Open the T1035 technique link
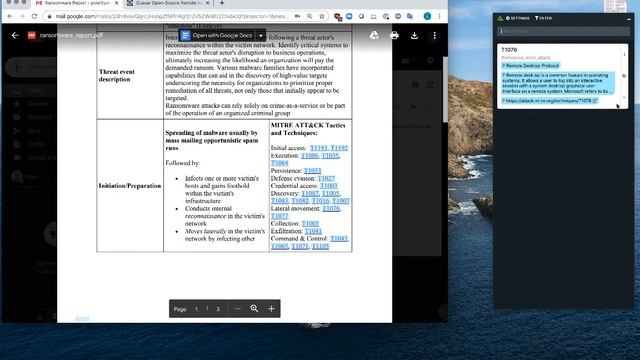The width and height of the screenshot is (640, 360). 330,156
